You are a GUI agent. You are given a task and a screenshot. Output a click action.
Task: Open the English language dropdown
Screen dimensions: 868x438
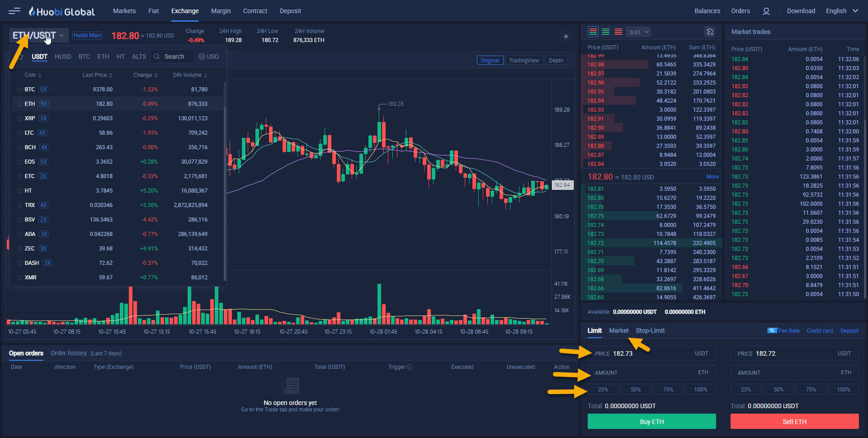coord(842,11)
